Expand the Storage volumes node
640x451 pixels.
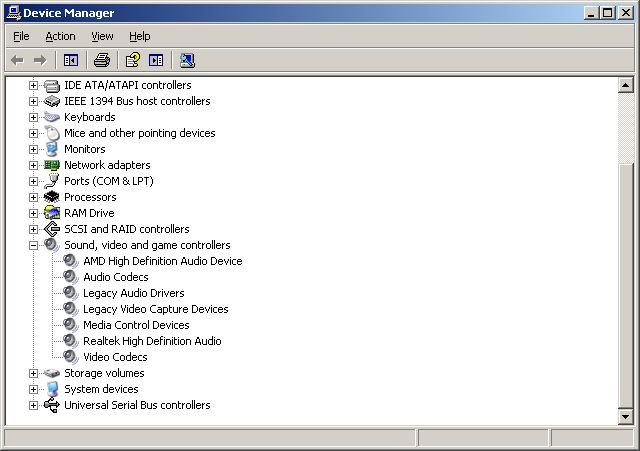coord(33,373)
